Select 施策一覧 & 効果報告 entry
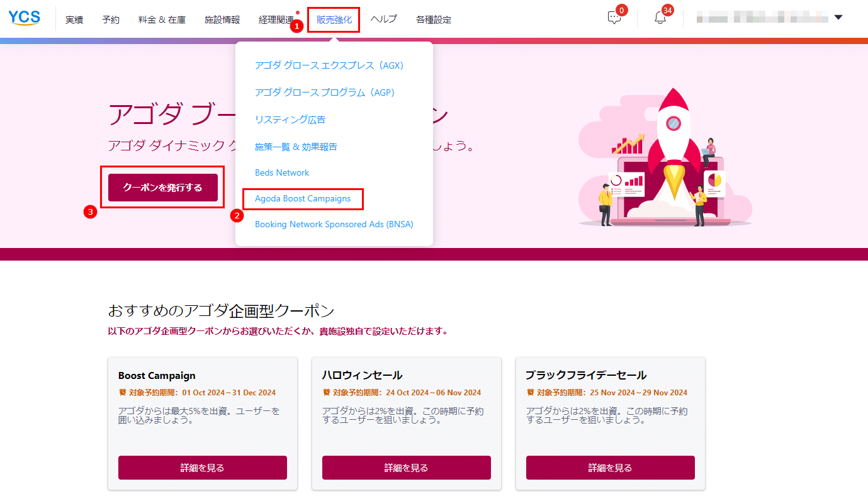 click(296, 147)
